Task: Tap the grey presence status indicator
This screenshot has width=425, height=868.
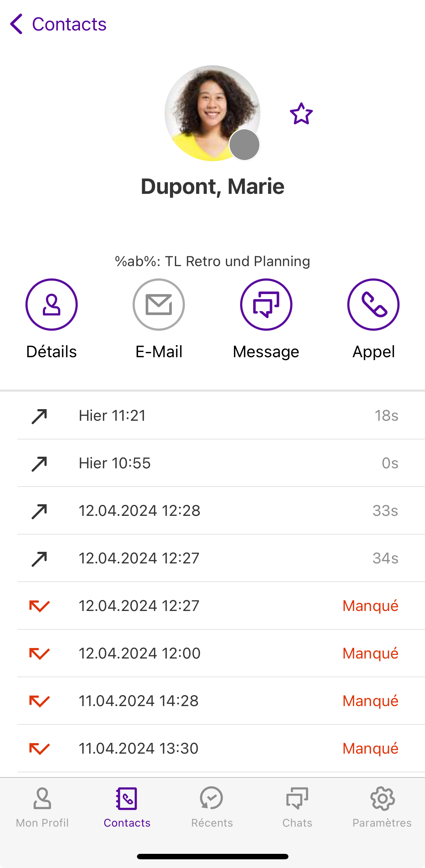Action: click(x=244, y=145)
